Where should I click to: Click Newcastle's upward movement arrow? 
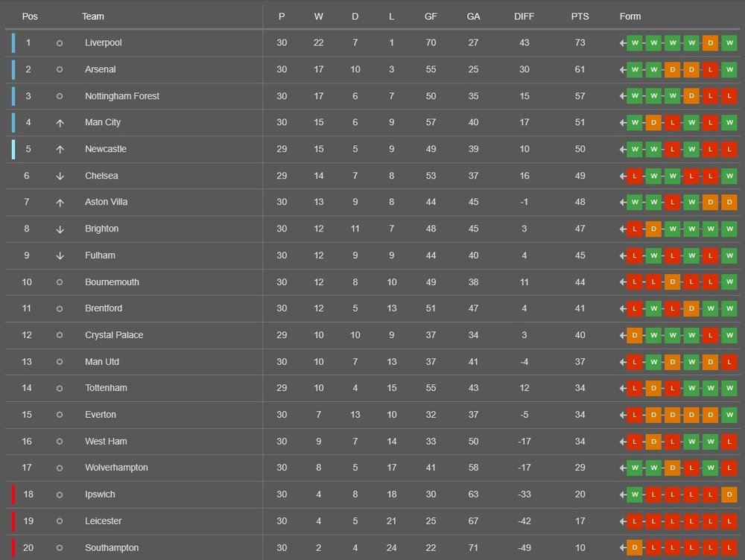[60, 149]
